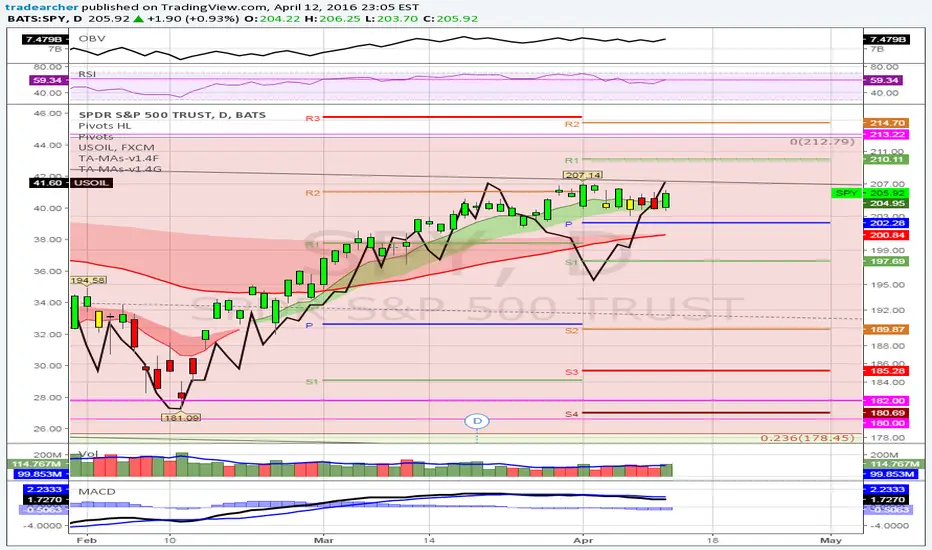This screenshot has height=550, width=932.
Task: Select the MACD indicator label
Action: tap(97, 492)
